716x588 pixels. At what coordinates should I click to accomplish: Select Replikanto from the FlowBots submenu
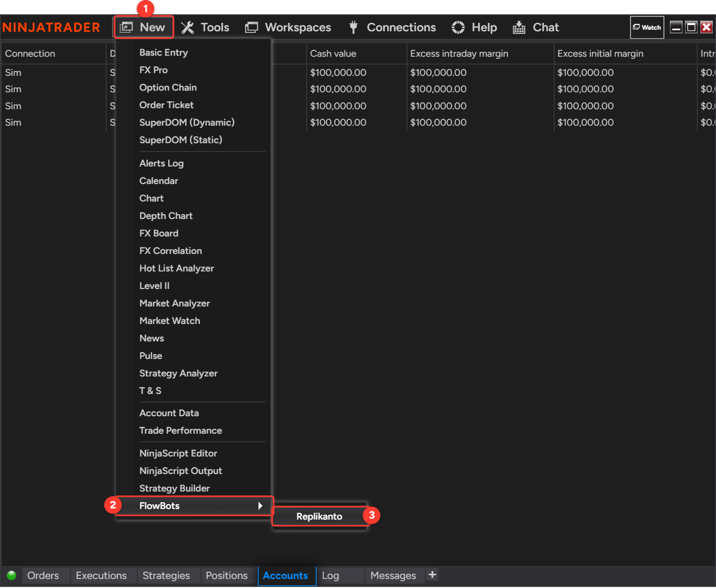[x=319, y=516]
